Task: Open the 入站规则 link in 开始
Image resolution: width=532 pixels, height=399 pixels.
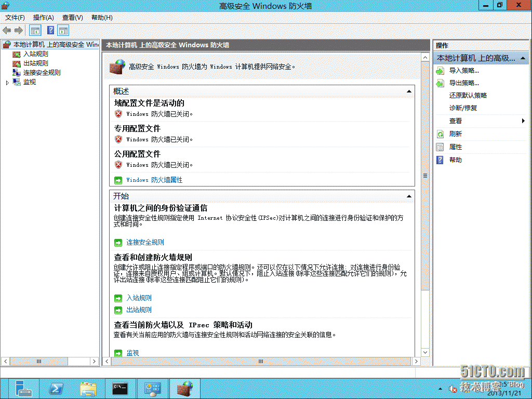Action: tap(139, 298)
